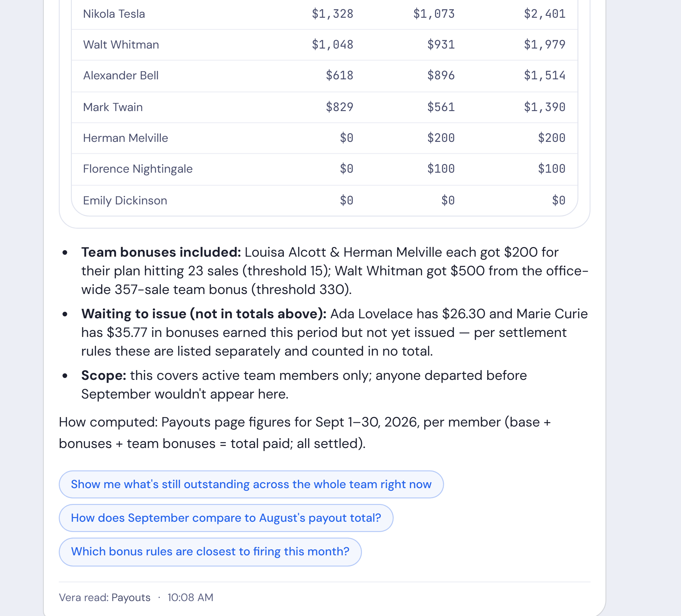The height and width of the screenshot is (616, 681).
Task: Click the 'How computed' explanation paragraph
Action: tap(305, 433)
